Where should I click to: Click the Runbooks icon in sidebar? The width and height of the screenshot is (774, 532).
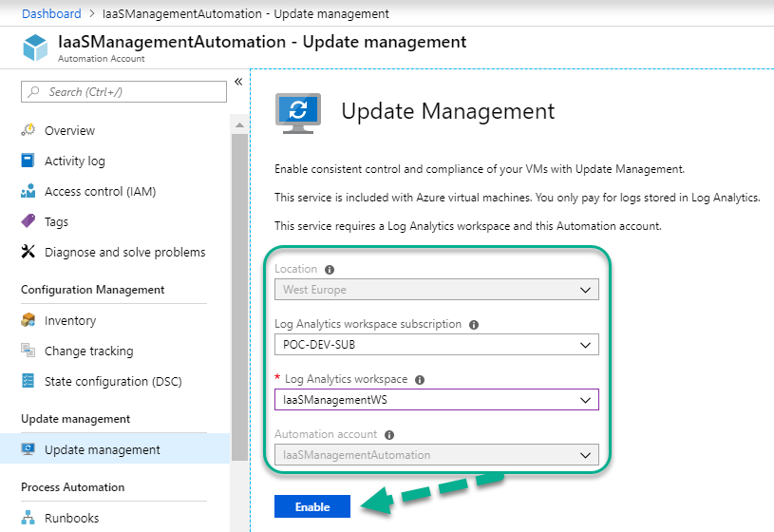click(x=28, y=518)
